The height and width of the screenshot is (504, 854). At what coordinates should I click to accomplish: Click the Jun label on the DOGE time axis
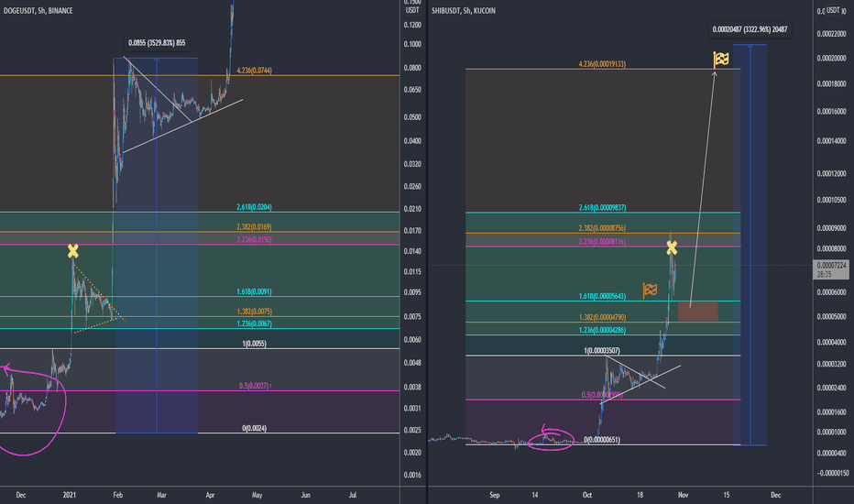(x=305, y=495)
